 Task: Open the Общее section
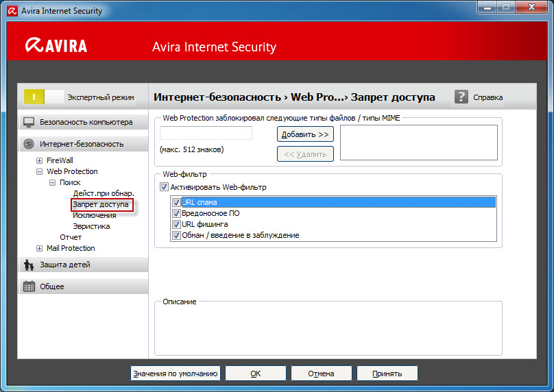(x=84, y=286)
